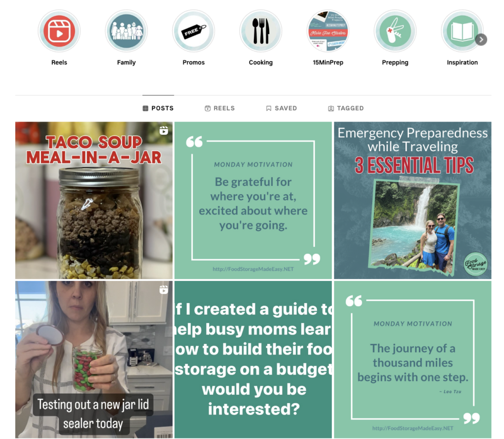Open the busy moms guide question post

[253, 360]
